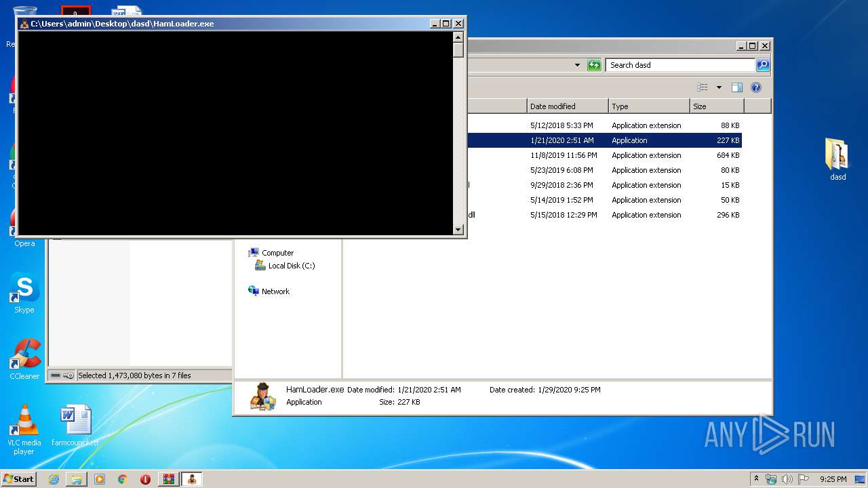Click the 296 KB size cell

(x=728, y=215)
